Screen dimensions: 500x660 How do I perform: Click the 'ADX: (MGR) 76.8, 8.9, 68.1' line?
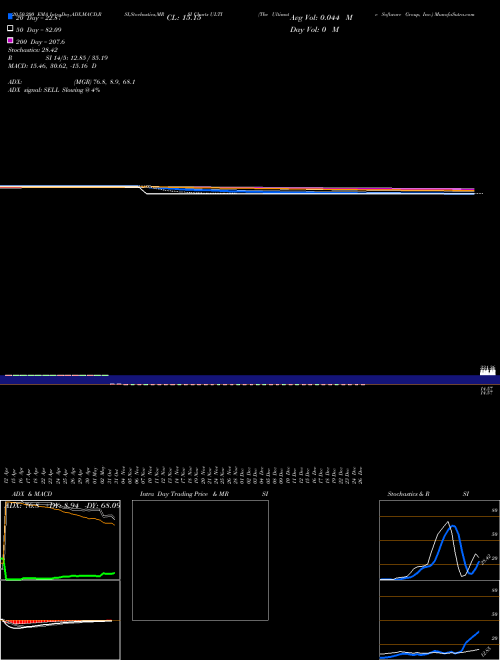72,82
